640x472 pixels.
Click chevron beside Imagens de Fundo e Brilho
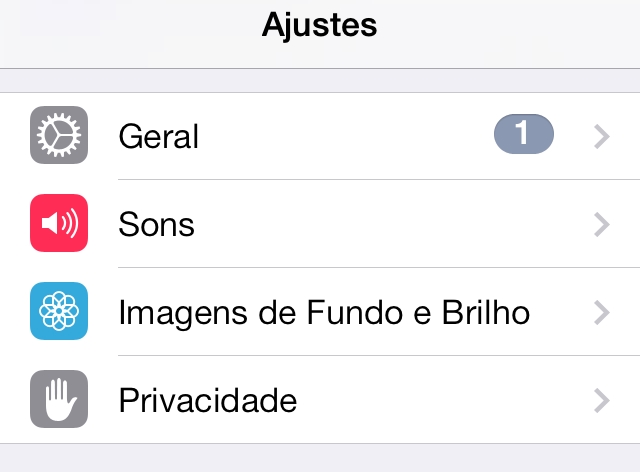point(602,312)
